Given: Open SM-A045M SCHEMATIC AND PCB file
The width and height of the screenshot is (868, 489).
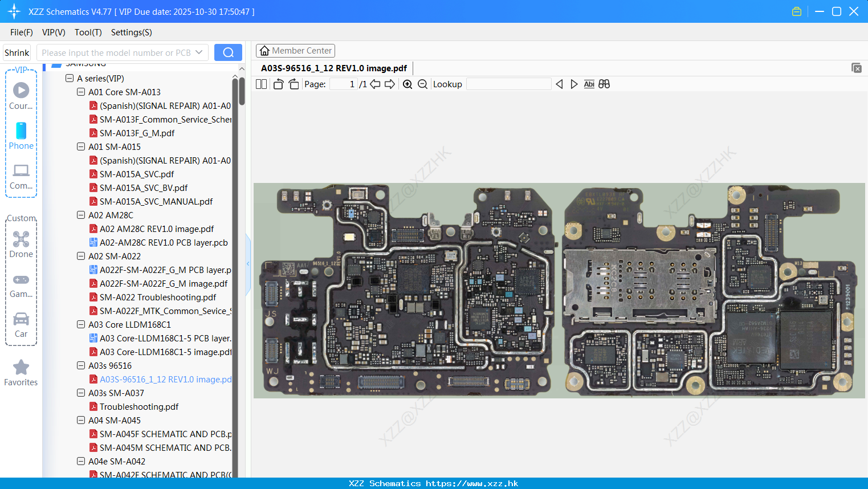Looking at the screenshot, I should pyautogui.click(x=160, y=448).
